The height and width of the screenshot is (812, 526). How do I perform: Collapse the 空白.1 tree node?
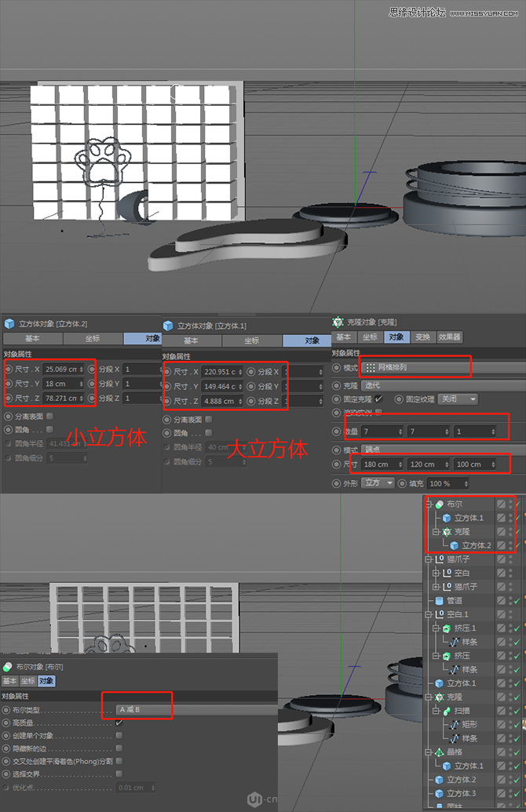point(429,614)
